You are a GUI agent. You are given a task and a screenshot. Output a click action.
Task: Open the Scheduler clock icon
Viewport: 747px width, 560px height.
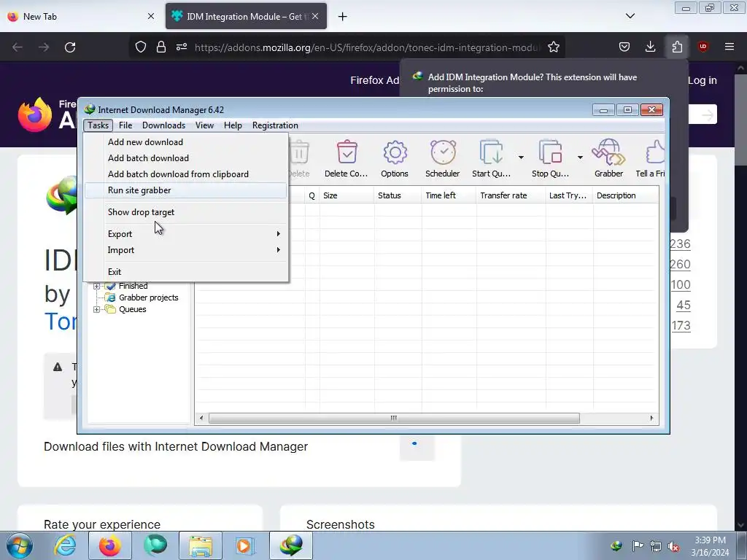443,152
